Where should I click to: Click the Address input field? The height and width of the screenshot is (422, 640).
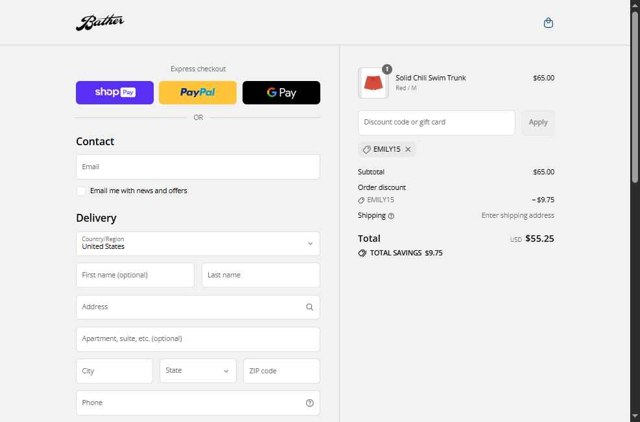198,307
